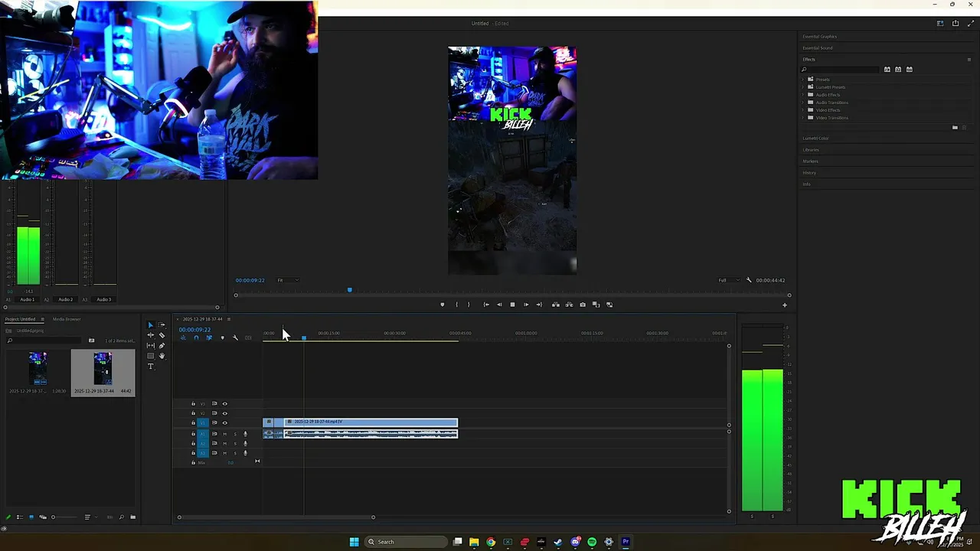Select the Ripple Edit tool

(x=151, y=335)
